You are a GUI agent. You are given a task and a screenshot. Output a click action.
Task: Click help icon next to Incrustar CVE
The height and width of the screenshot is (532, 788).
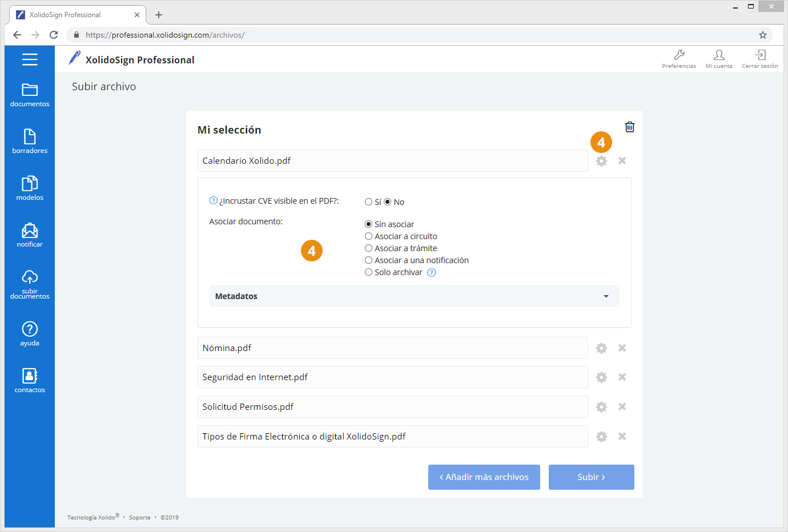214,200
